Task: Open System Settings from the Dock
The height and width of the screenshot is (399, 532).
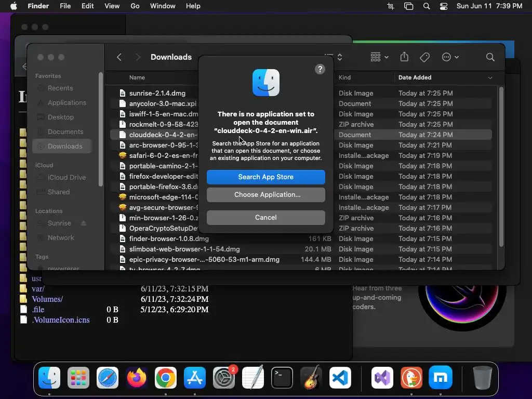Action: (x=224, y=378)
